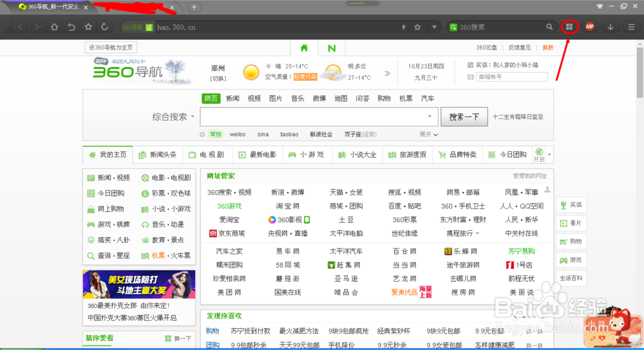Click the 生活百科 sidebar button
Viewport: 644px width, 350px height.
click(x=571, y=278)
